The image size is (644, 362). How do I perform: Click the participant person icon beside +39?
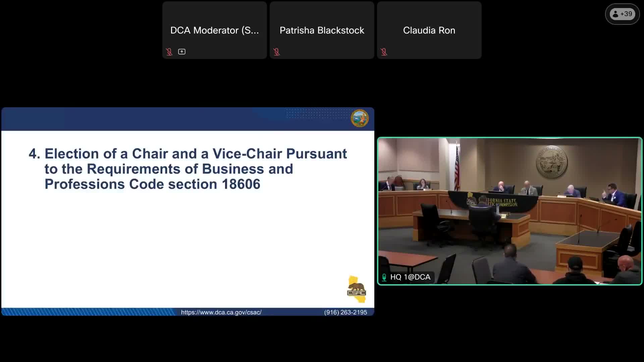615,14
